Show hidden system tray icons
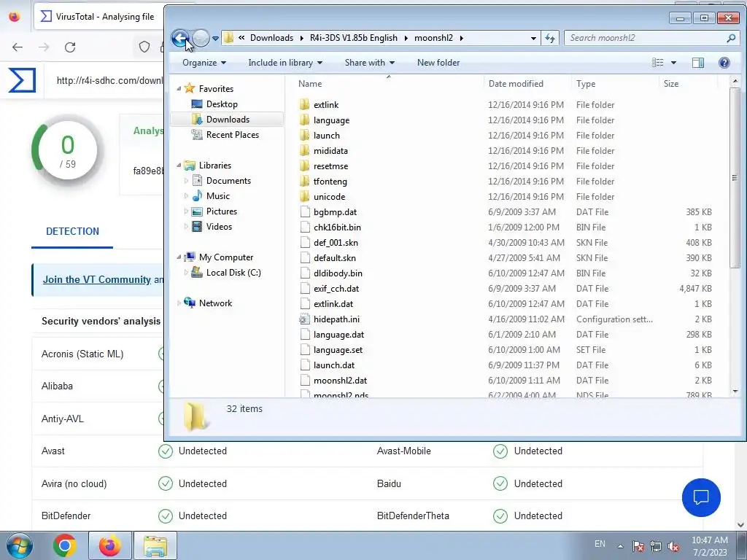Viewport: 747px width, 560px height. [620, 546]
